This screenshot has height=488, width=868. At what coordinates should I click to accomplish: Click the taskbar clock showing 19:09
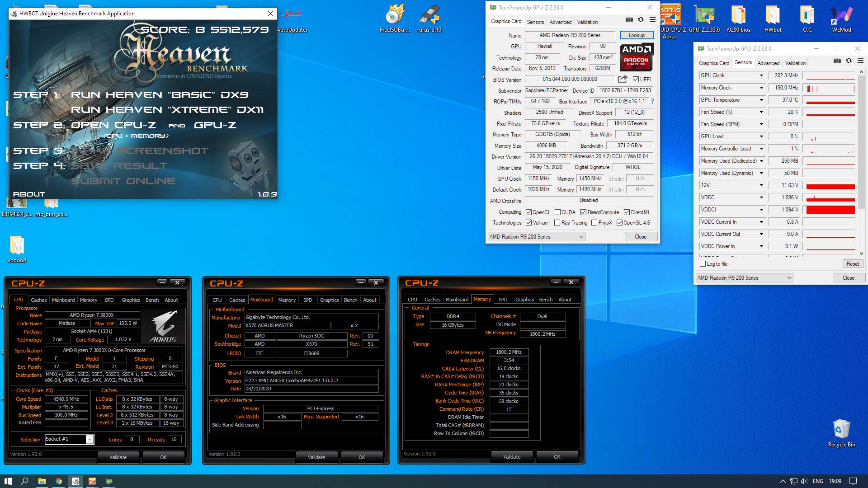835,481
